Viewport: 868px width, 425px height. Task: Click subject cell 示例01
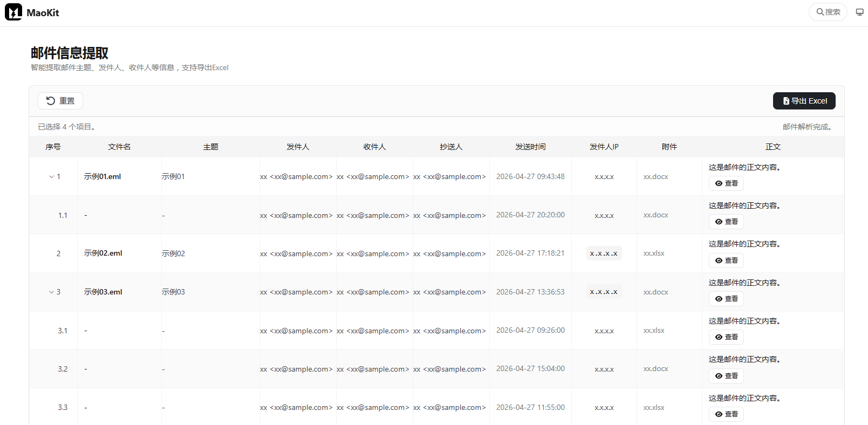173,176
